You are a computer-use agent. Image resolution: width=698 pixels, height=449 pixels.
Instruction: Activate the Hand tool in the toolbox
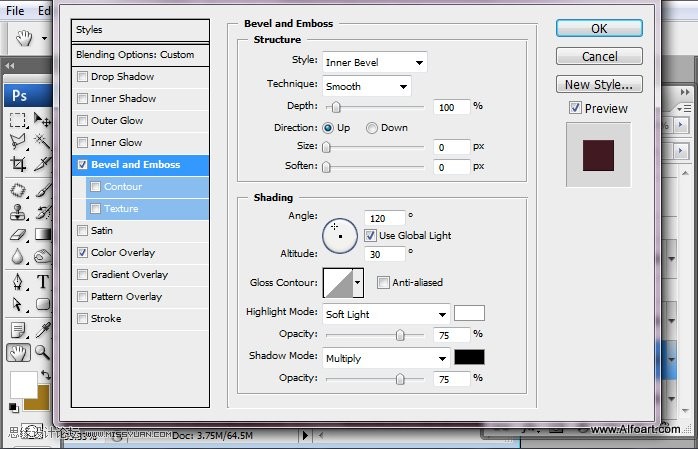18,352
